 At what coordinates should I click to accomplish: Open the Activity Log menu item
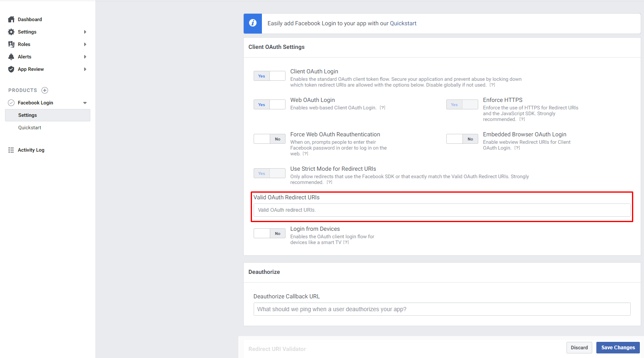click(31, 150)
